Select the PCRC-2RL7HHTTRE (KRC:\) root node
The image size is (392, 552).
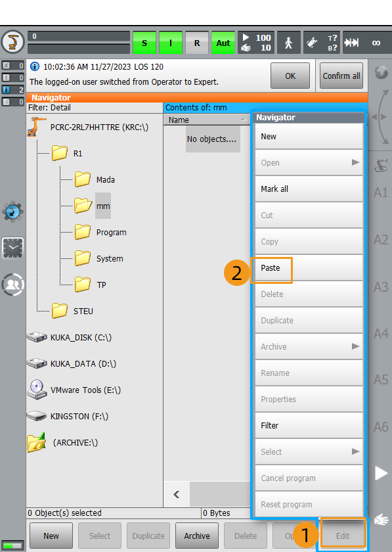tap(88, 127)
